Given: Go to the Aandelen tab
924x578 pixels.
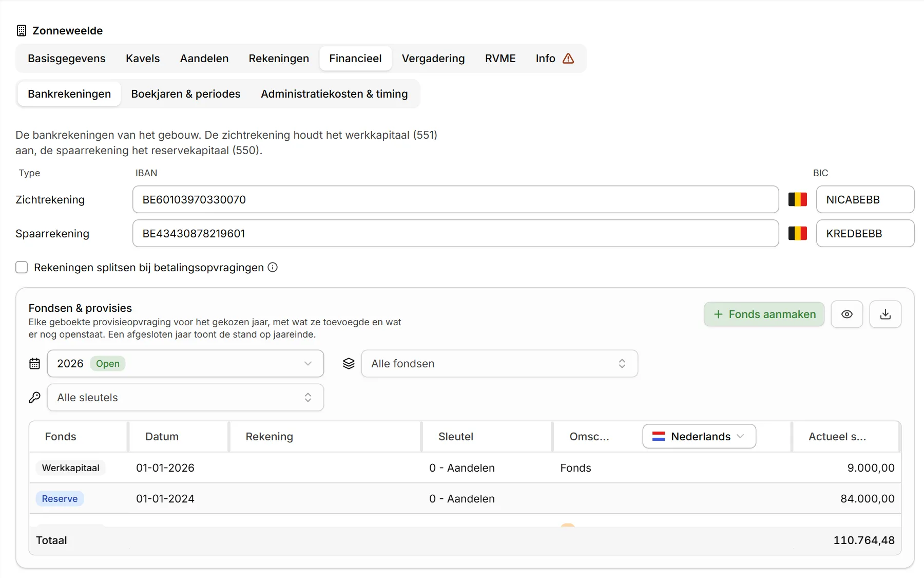Looking at the screenshot, I should [x=204, y=59].
